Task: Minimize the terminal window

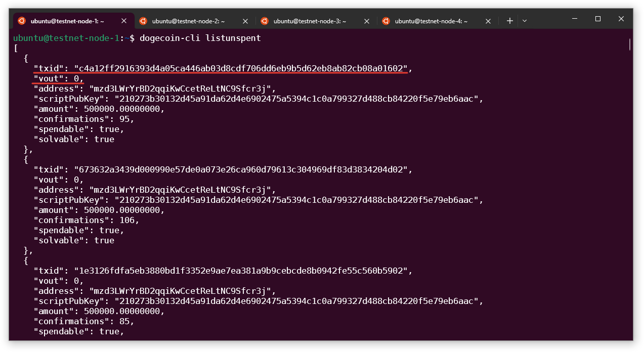Action: point(575,19)
